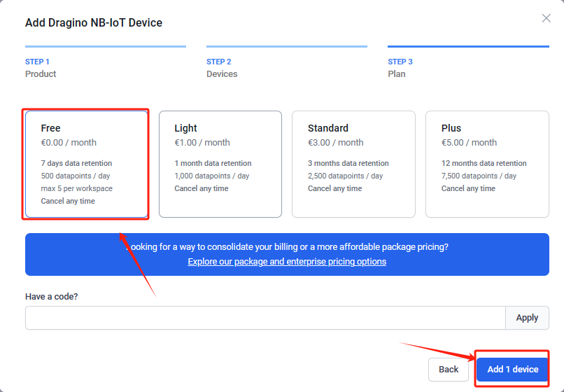Click the dark progress bar above Step 3
This screenshot has height=392, width=564.
[468, 46]
